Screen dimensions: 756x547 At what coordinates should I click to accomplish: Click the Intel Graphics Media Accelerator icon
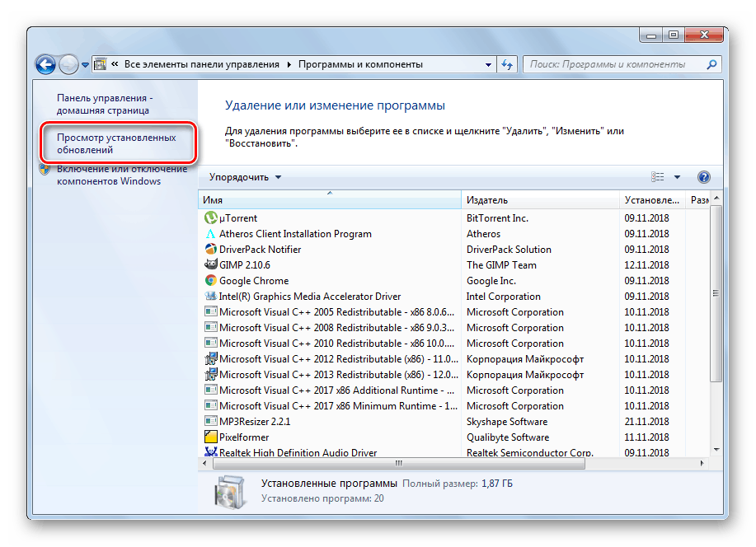(x=211, y=296)
